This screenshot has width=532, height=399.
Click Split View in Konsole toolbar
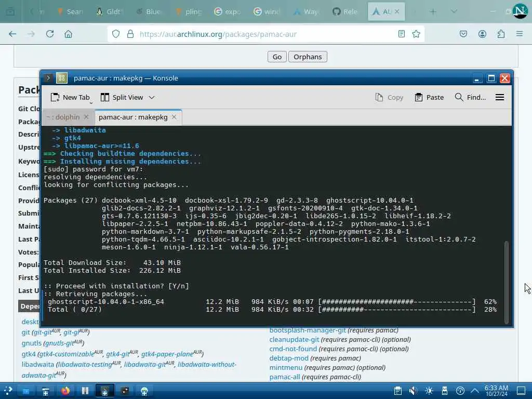click(122, 97)
